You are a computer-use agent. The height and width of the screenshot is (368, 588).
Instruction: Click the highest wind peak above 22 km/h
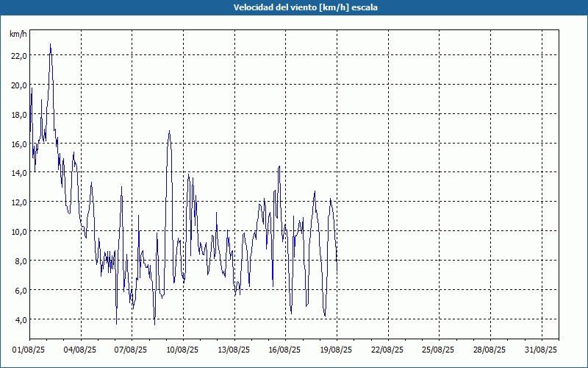(x=50, y=44)
